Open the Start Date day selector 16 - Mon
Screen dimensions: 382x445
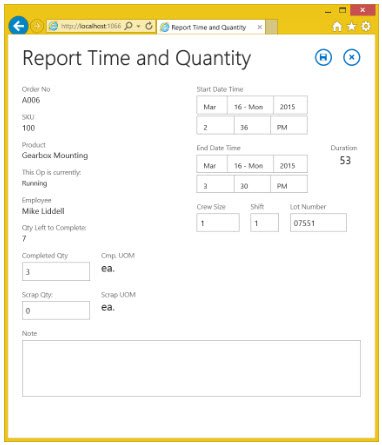tap(250, 105)
